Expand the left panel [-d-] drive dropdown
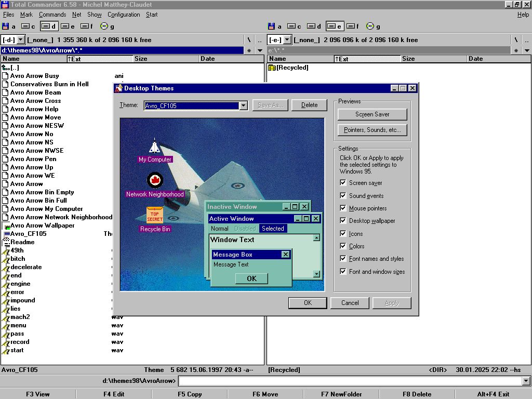Image resolution: width=532 pixels, height=399 pixels. pyautogui.click(x=21, y=40)
